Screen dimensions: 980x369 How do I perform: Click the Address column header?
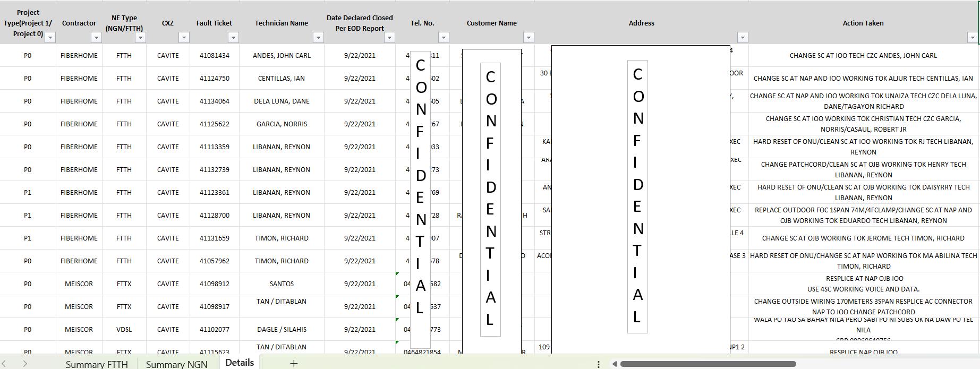[642, 23]
